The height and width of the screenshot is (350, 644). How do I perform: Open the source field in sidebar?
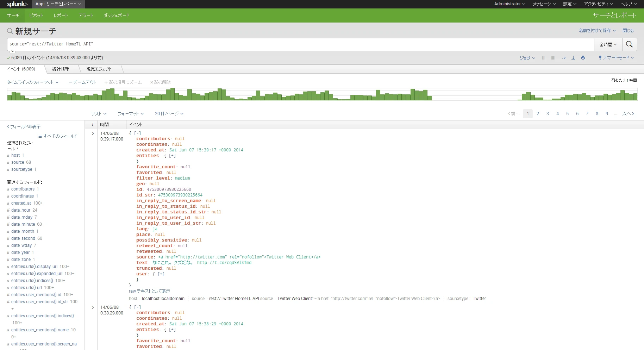pyautogui.click(x=18, y=162)
